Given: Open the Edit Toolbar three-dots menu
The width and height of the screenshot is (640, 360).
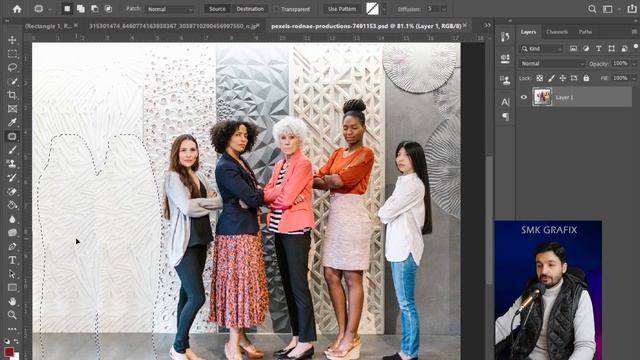Looking at the screenshot, I should [12, 329].
